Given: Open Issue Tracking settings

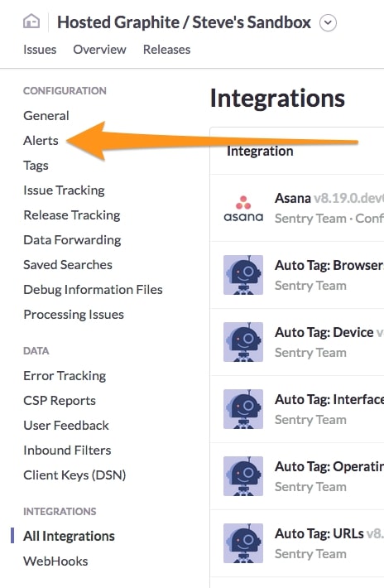Looking at the screenshot, I should (64, 190).
